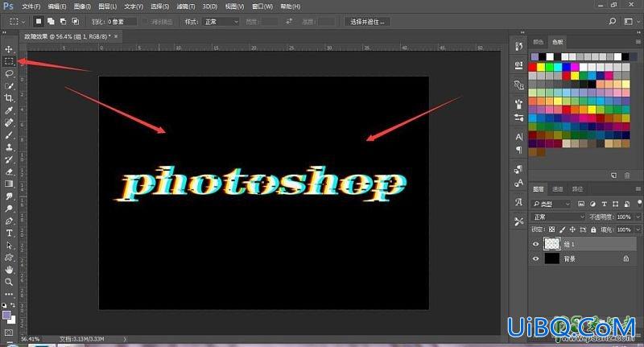Toggle lock all padlock icon

593,229
